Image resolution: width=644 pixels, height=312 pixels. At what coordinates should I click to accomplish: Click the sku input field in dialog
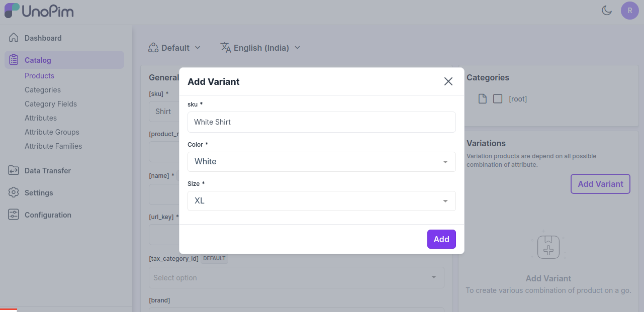coord(321,122)
